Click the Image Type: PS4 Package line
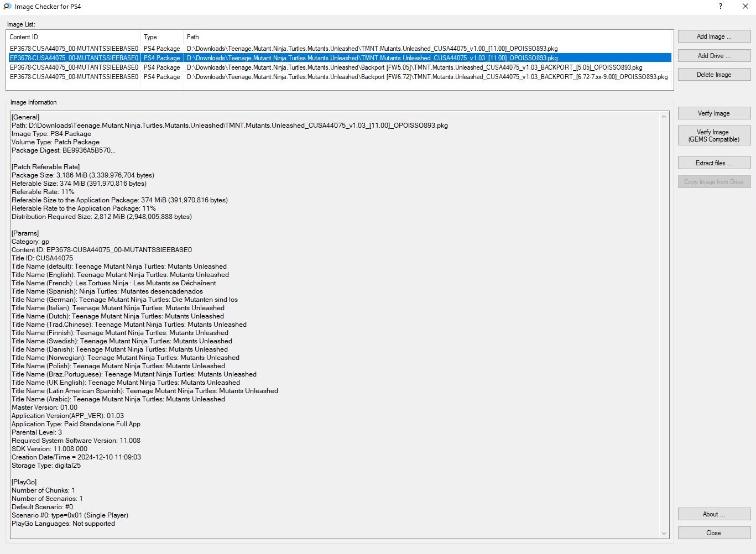 (x=51, y=134)
